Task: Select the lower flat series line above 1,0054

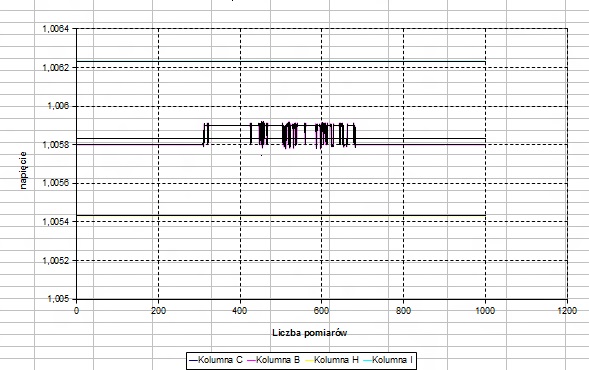Action: coord(281,215)
